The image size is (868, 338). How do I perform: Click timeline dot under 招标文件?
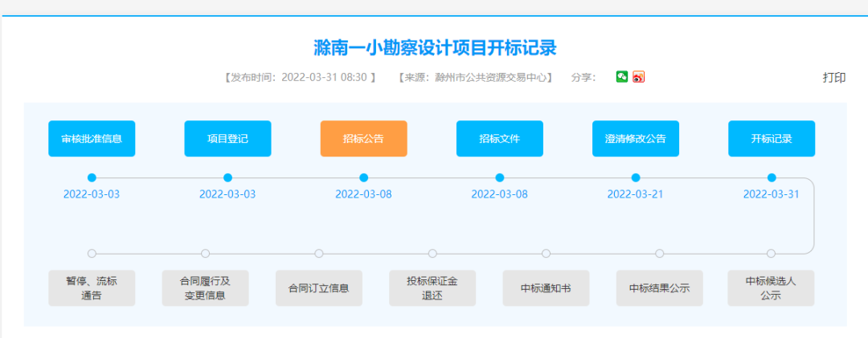pos(499,177)
